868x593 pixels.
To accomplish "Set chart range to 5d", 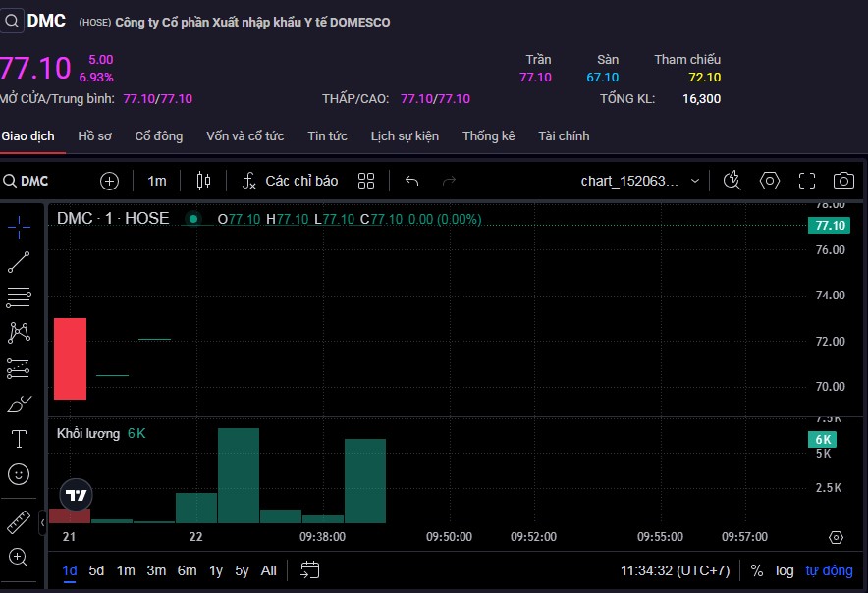I will pos(96,570).
